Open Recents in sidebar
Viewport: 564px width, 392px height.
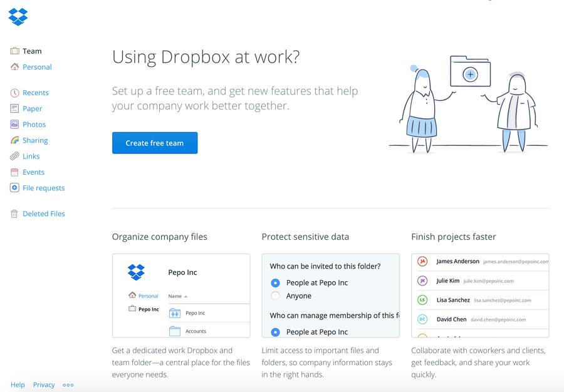tap(36, 93)
